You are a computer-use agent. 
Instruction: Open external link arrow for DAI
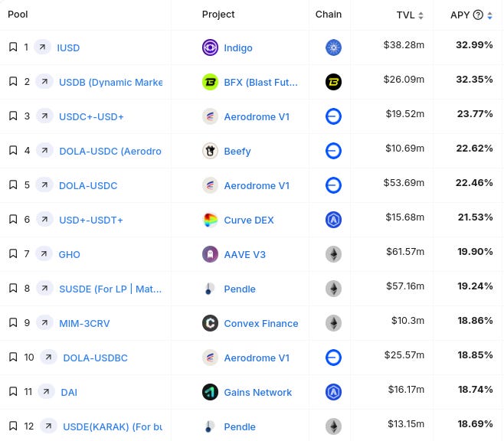46,391
